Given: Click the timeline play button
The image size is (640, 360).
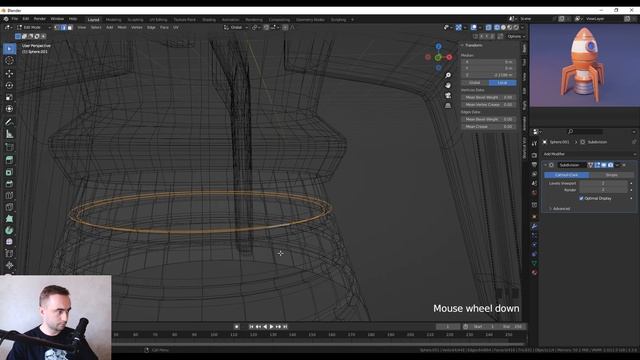Looking at the screenshot, I should point(271,327).
